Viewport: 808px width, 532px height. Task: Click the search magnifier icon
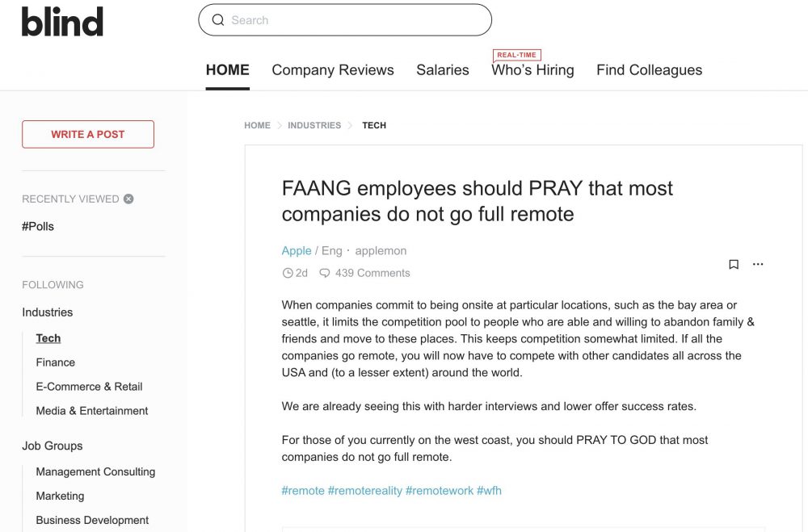pyautogui.click(x=218, y=20)
